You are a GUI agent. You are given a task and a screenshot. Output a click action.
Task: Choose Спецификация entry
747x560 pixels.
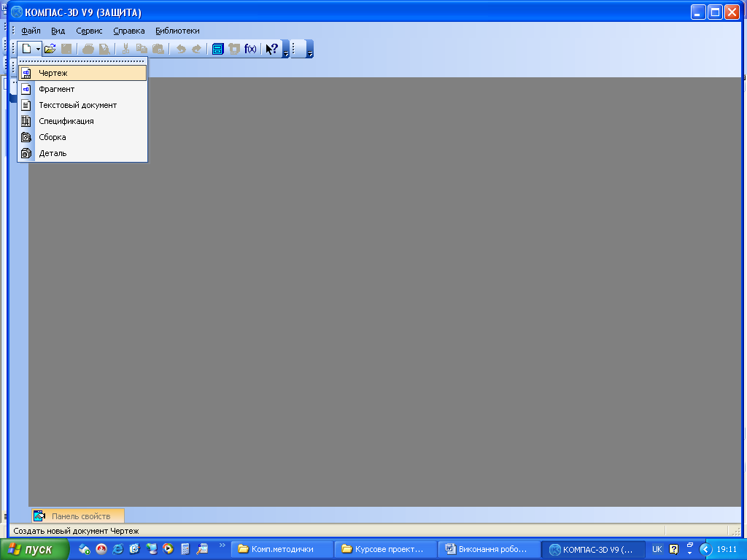tap(82, 121)
